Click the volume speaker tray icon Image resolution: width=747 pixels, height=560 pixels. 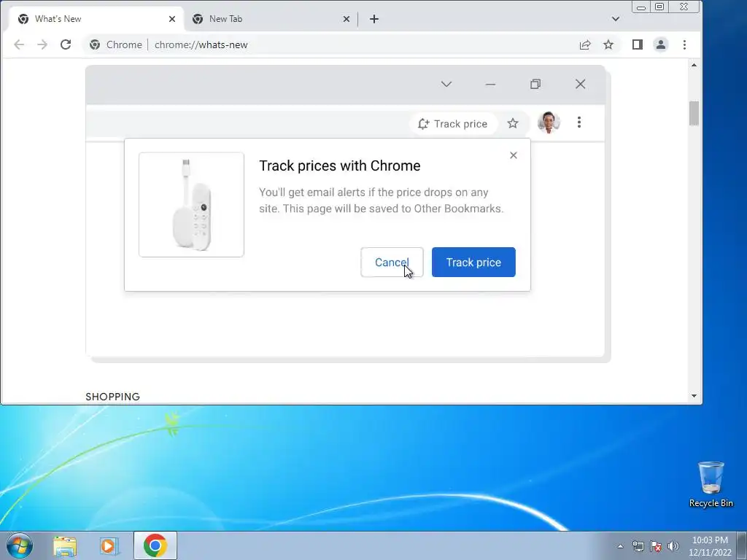[673, 546]
